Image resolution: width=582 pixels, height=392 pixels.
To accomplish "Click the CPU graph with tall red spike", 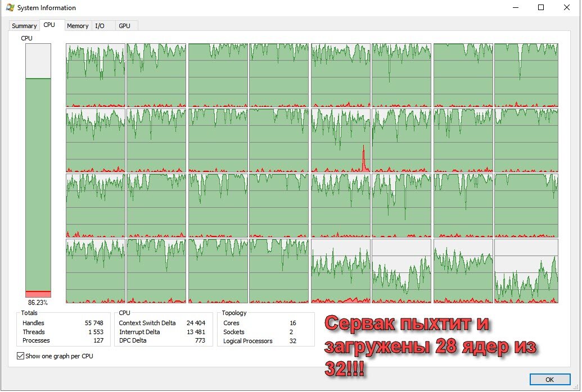I will click(x=340, y=140).
